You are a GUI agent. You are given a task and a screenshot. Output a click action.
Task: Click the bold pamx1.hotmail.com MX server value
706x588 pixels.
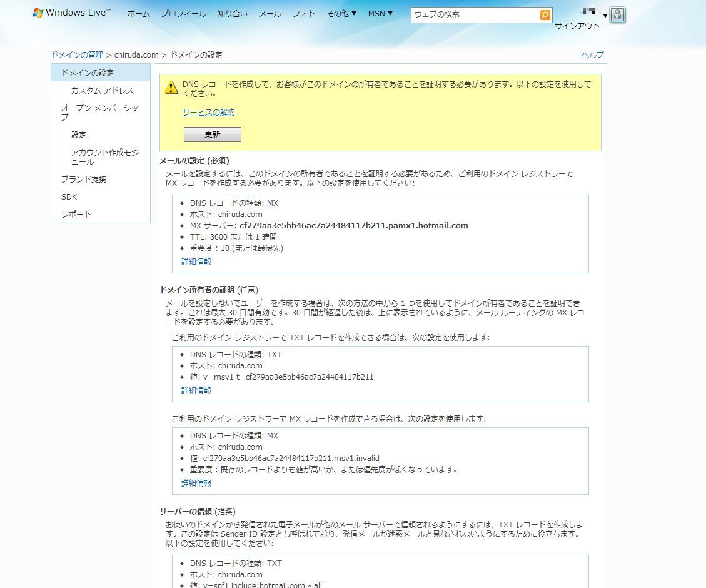tap(354, 226)
